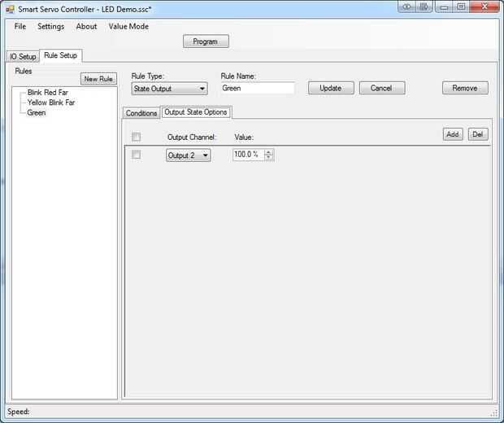
Task: Increase the 100.0 % value with up arrow
Action: (269, 152)
